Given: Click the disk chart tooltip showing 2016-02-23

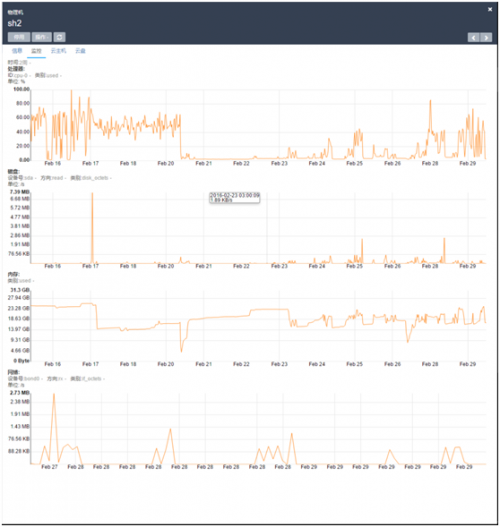Looking at the screenshot, I should point(234,198).
